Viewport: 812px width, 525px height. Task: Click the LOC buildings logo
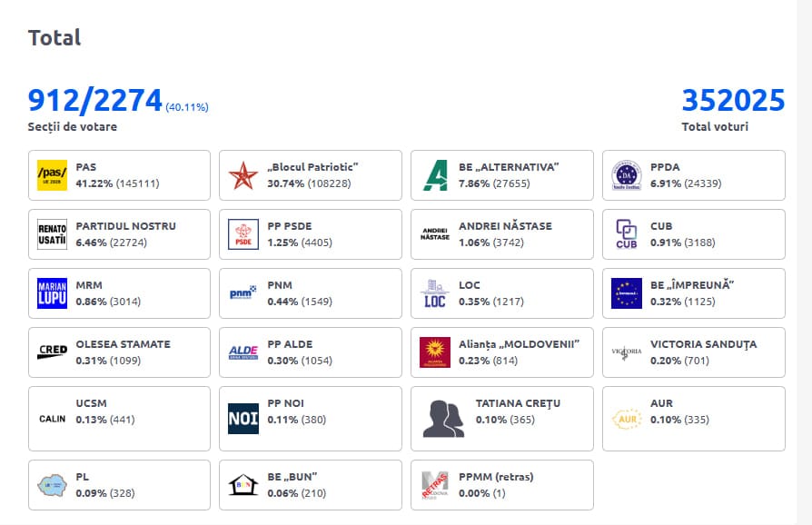pos(435,293)
